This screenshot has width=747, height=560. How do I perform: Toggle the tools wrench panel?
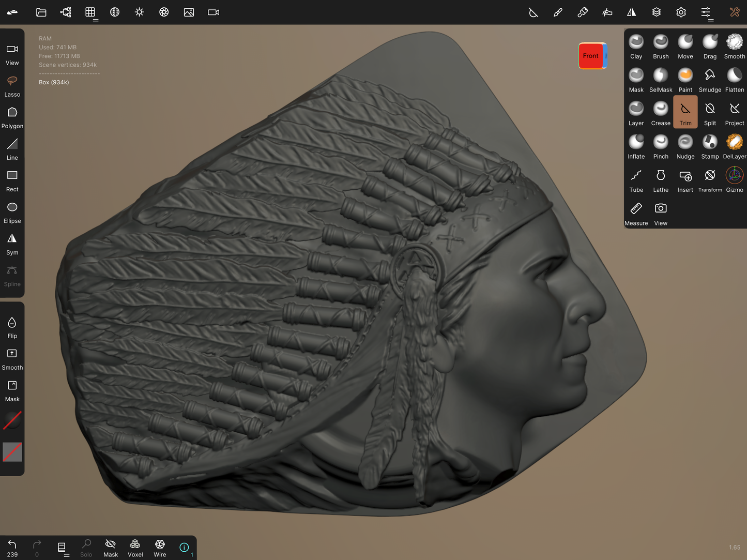coord(735,12)
